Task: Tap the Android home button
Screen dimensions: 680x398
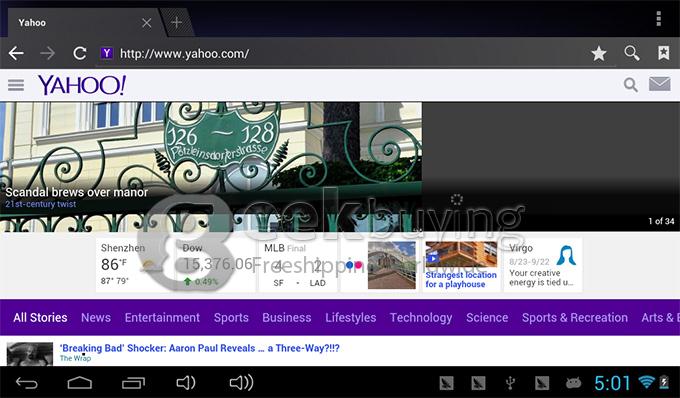Action: pyautogui.click(x=80, y=383)
